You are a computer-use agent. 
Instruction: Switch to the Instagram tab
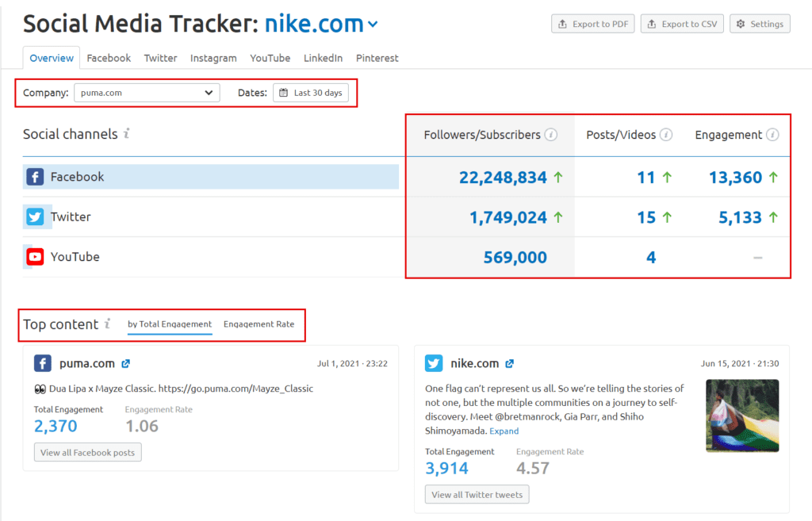coord(213,58)
